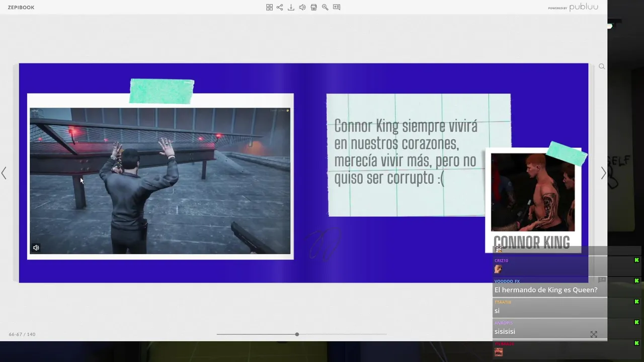The image size is (644, 362).
Task: Click the ANROPIS username in chat
Action: [504, 323]
